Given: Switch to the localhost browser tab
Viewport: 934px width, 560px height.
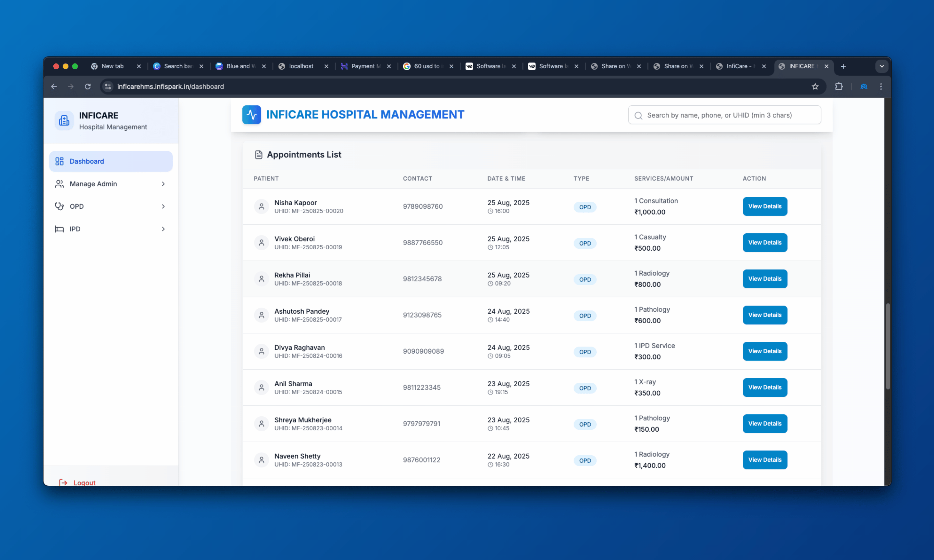Looking at the screenshot, I should coord(301,66).
